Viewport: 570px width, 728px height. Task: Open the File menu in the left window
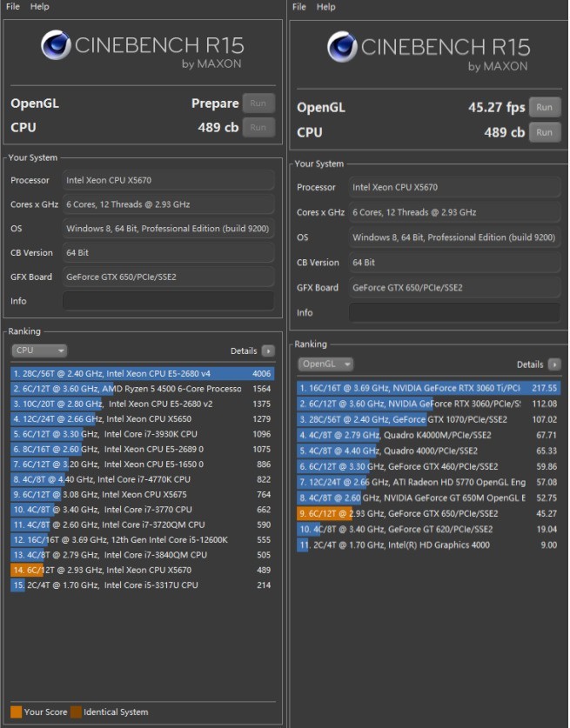[x=13, y=7]
